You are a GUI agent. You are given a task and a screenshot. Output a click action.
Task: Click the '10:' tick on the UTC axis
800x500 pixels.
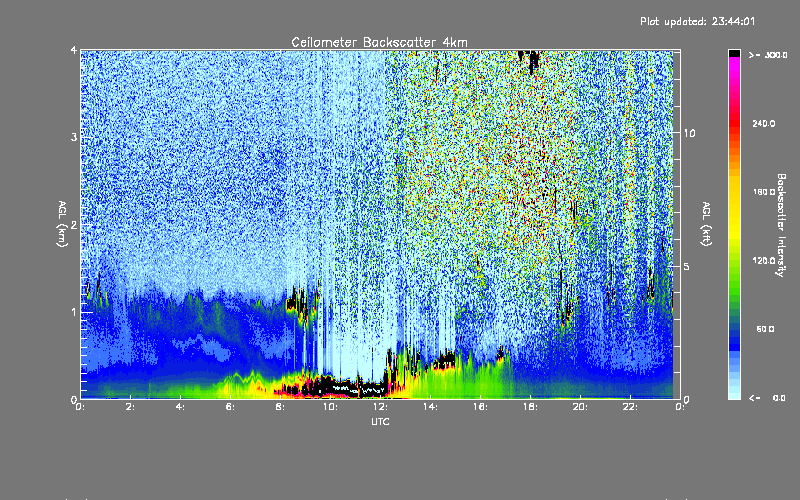click(331, 407)
